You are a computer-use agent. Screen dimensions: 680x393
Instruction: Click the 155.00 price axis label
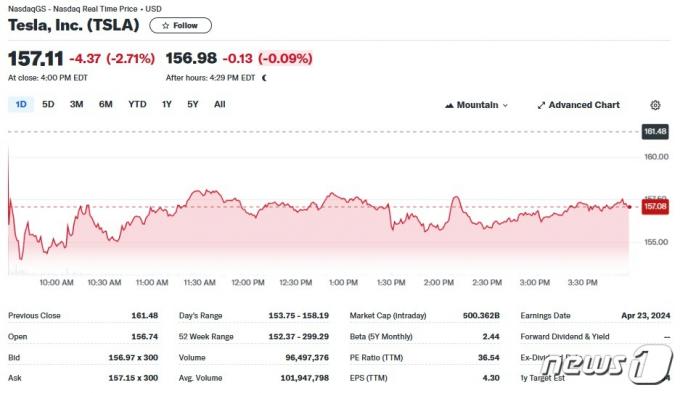(656, 242)
